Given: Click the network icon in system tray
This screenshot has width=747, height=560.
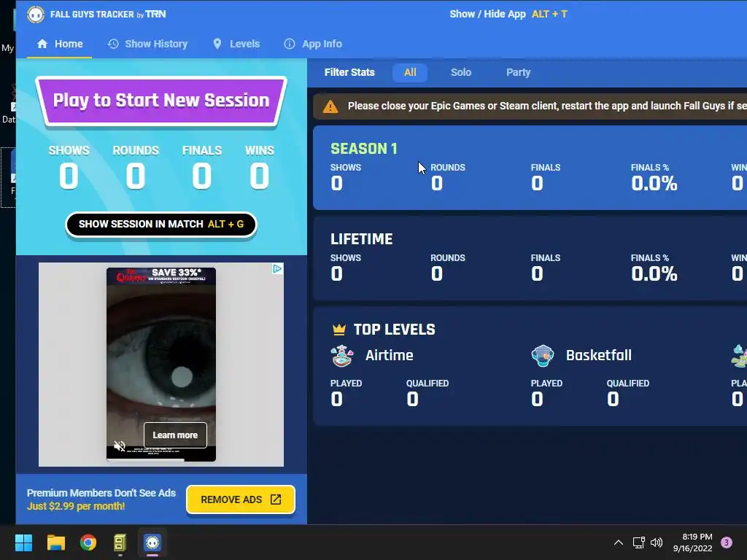Looking at the screenshot, I should [x=638, y=542].
